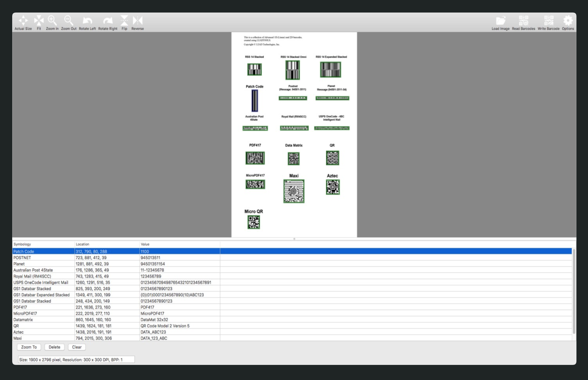Viewport: 588px width, 380px height.
Task: Click the value DATA_ABC123
Action: (x=153, y=332)
